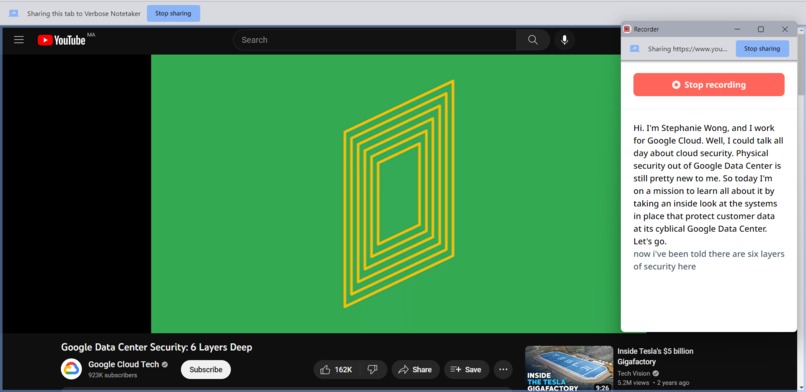
Task: Open Inside Tesla's Gigafactory video thumbnail
Action: pos(569,368)
